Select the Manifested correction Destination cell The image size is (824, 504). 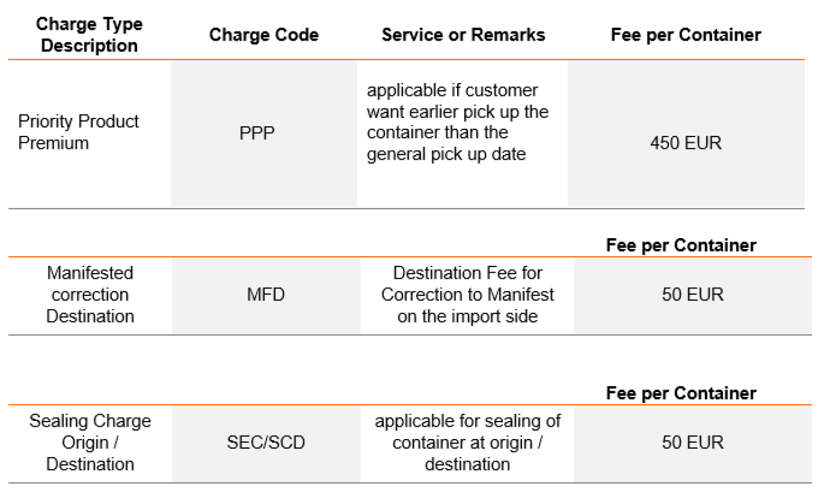click(90, 295)
